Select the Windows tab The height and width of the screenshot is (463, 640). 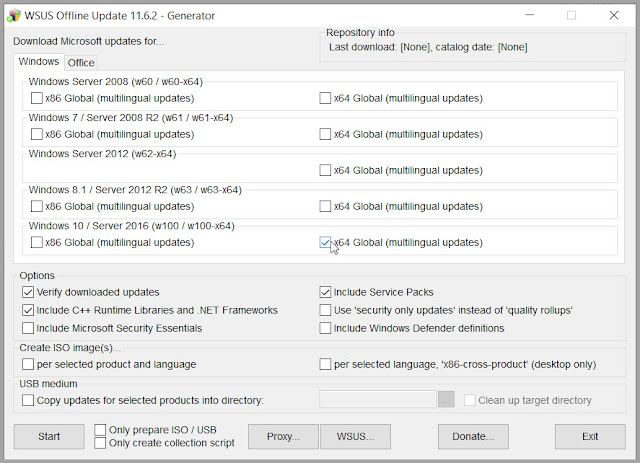[39, 62]
